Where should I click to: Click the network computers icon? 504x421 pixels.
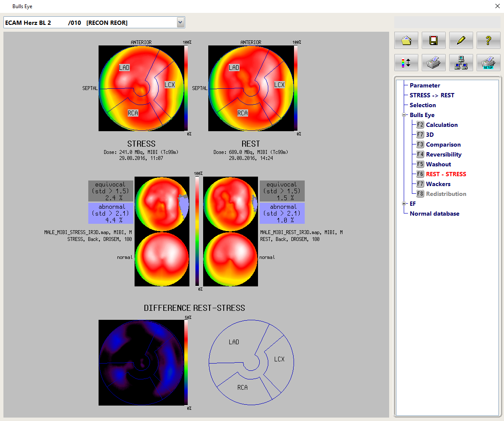(x=461, y=63)
